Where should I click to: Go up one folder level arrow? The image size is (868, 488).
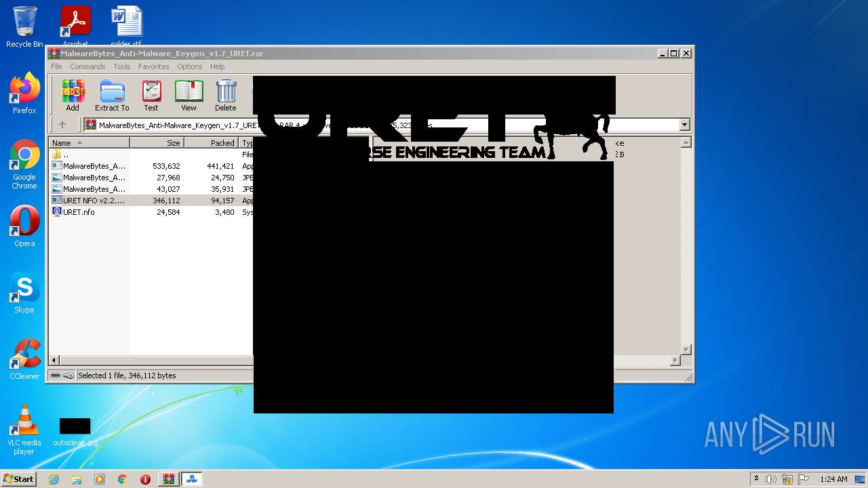[x=62, y=125]
